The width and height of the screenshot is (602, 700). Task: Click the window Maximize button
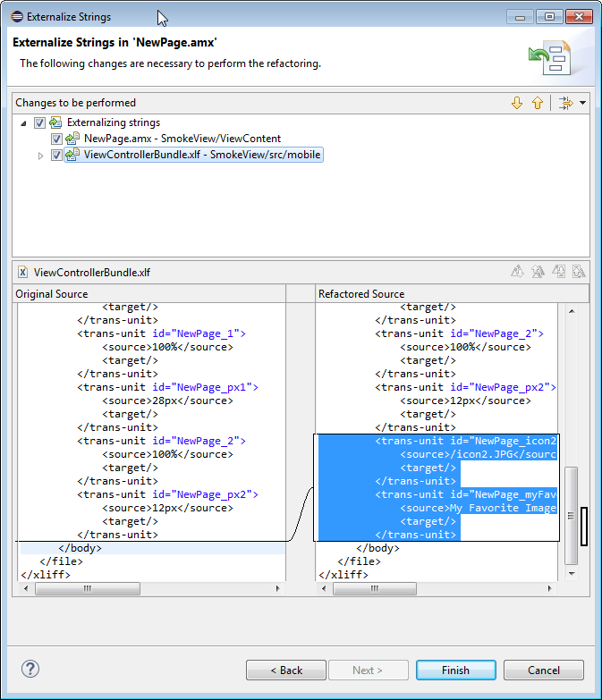click(549, 17)
